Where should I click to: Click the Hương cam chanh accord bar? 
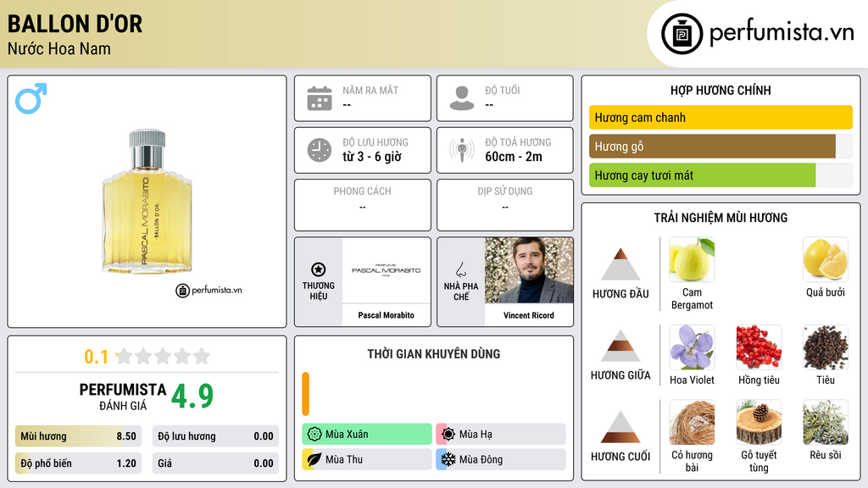(721, 117)
